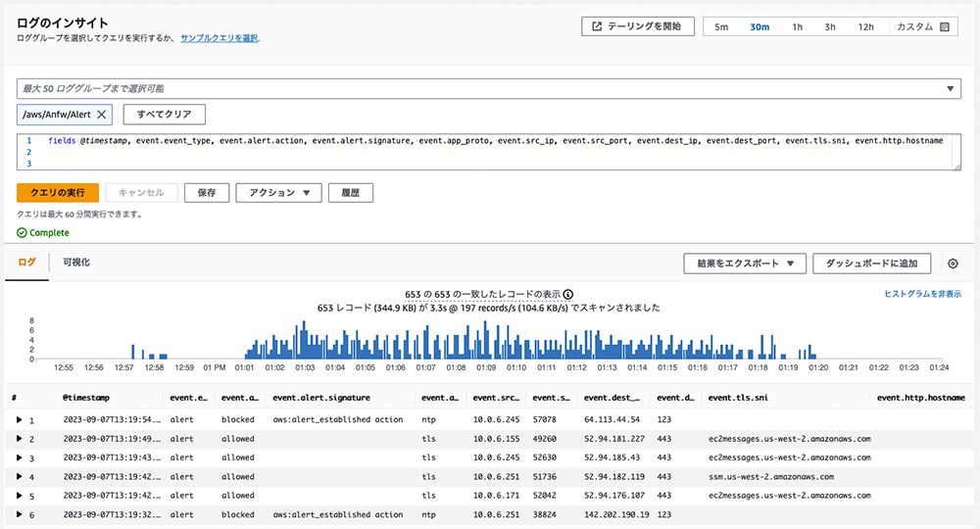Select the 5m time range
Viewport: 980px width, 529px height.
[721, 26]
